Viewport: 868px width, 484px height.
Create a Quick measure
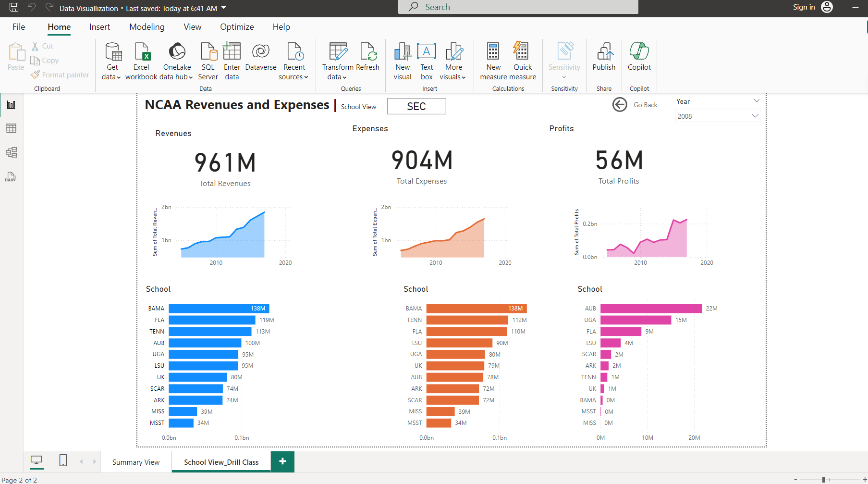click(523, 61)
